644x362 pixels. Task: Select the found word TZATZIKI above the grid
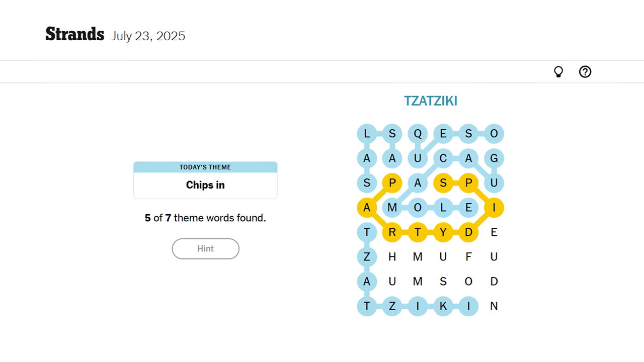[430, 101]
